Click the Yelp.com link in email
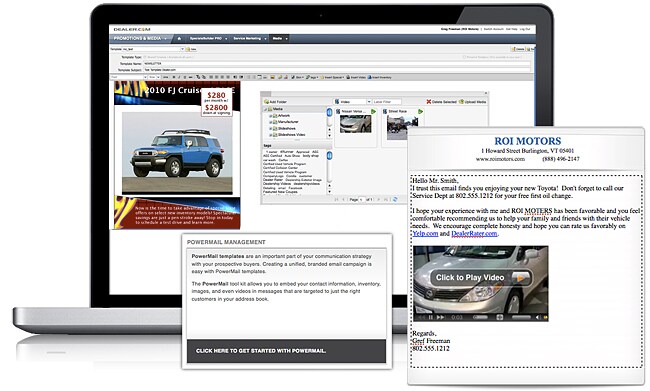Screen dimensions: 650x391 click(425, 233)
